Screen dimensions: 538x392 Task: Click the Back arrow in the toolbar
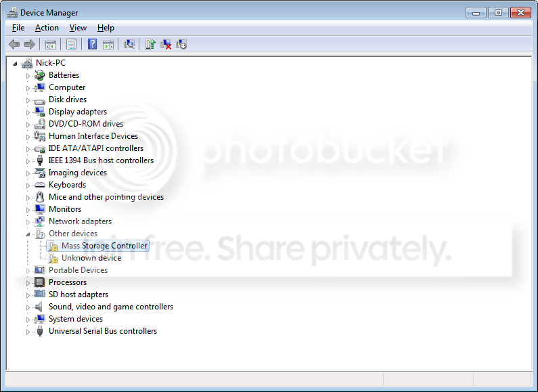(14, 44)
